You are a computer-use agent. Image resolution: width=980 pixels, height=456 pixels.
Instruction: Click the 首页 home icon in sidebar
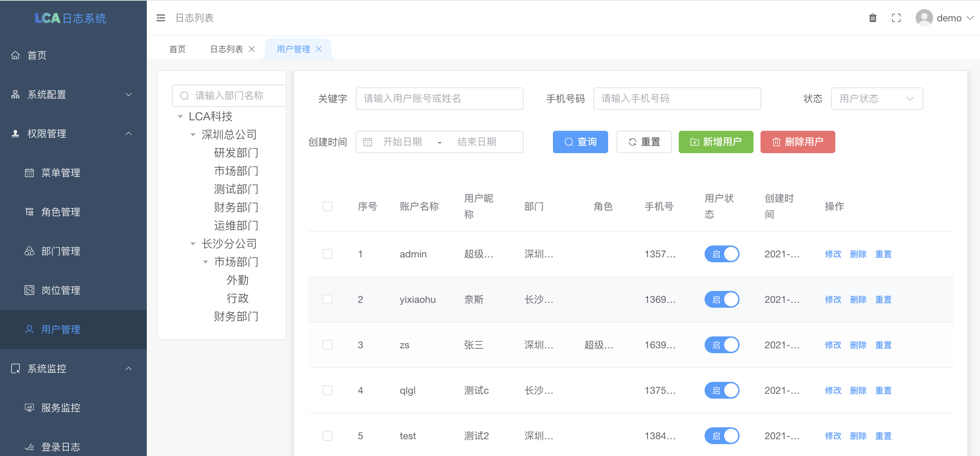pyautogui.click(x=15, y=55)
